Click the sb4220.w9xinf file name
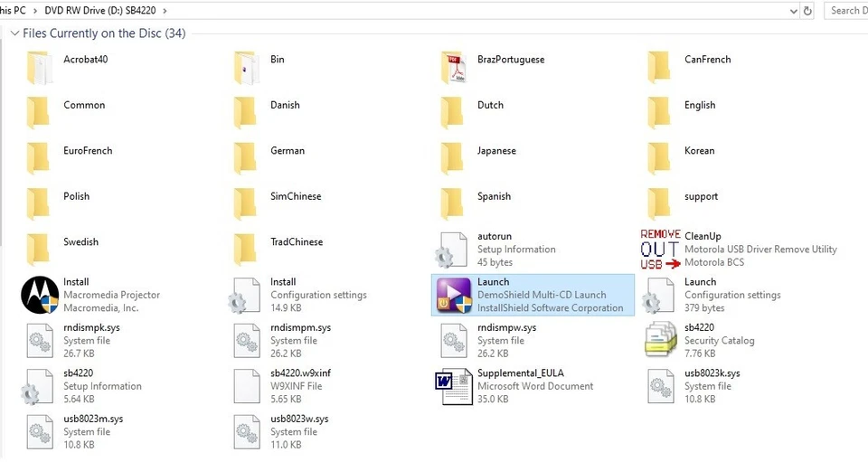This screenshot has width=868, height=462. coord(300,372)
